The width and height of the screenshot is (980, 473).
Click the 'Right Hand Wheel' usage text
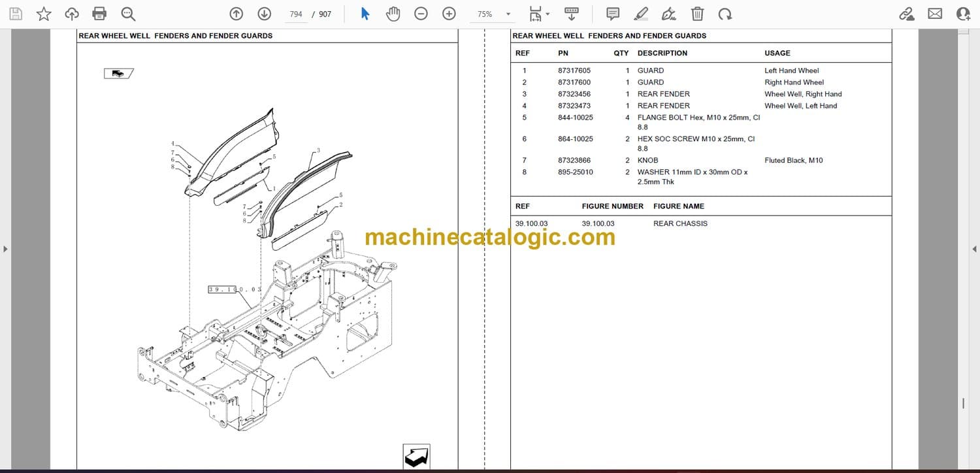tap(794, 82)
